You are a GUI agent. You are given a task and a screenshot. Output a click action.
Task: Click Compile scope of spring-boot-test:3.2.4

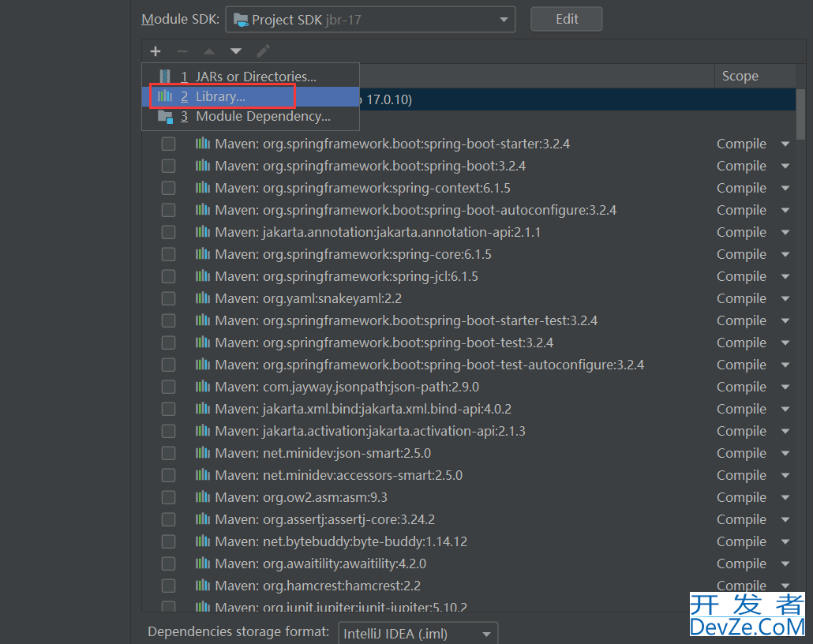(741, 343)
